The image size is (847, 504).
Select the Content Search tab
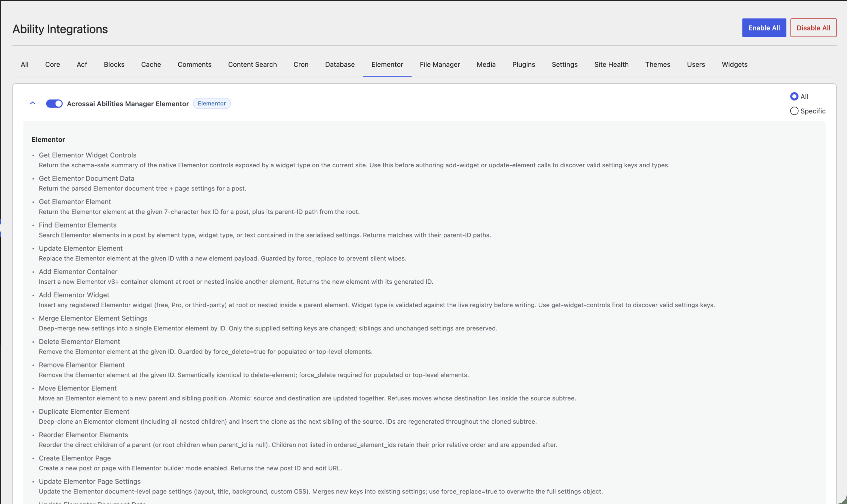click(x=252, y=64)
